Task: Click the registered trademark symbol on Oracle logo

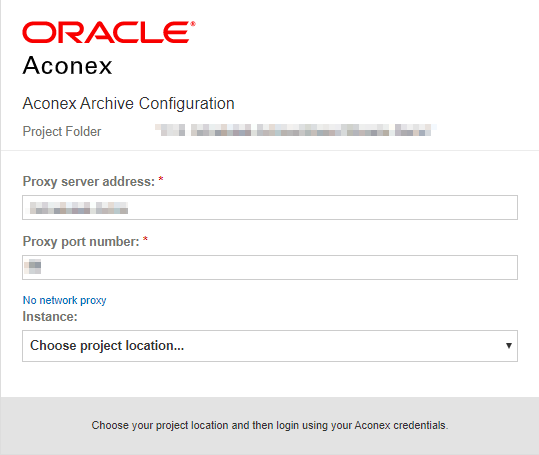Action: (193, 24)
